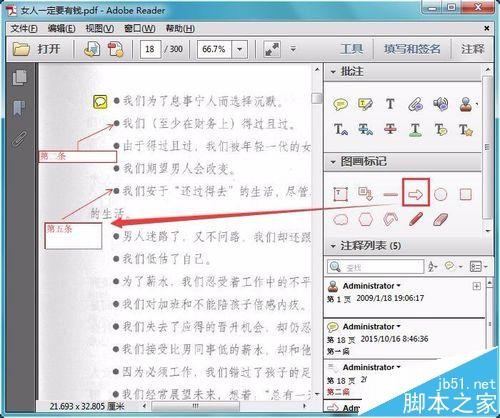Open the stamp tool icon
This screenshot has width=500, height=418.
click(x=466, y=104)
